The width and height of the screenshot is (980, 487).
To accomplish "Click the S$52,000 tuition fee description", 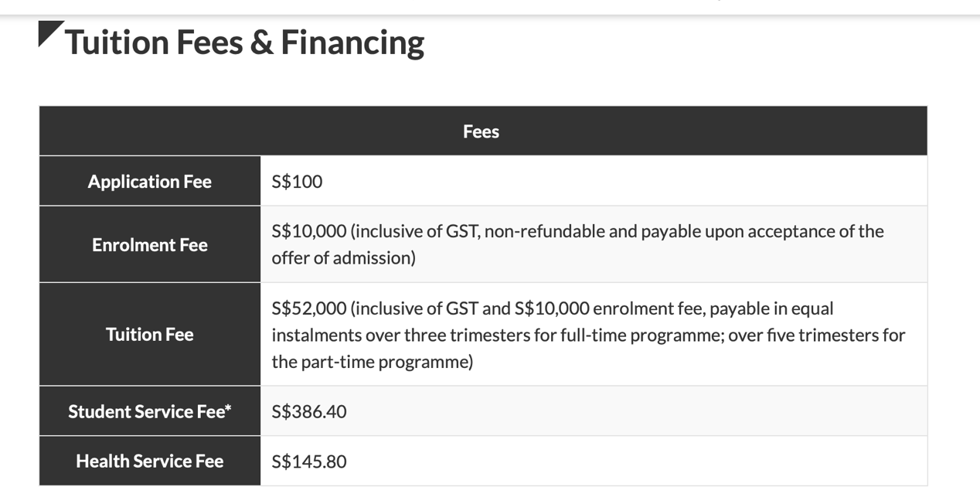I will (588, 335).
